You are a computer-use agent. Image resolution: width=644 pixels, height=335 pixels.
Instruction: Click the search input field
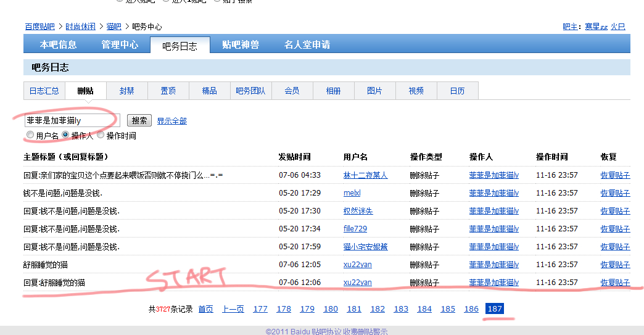tap(72, 120)
